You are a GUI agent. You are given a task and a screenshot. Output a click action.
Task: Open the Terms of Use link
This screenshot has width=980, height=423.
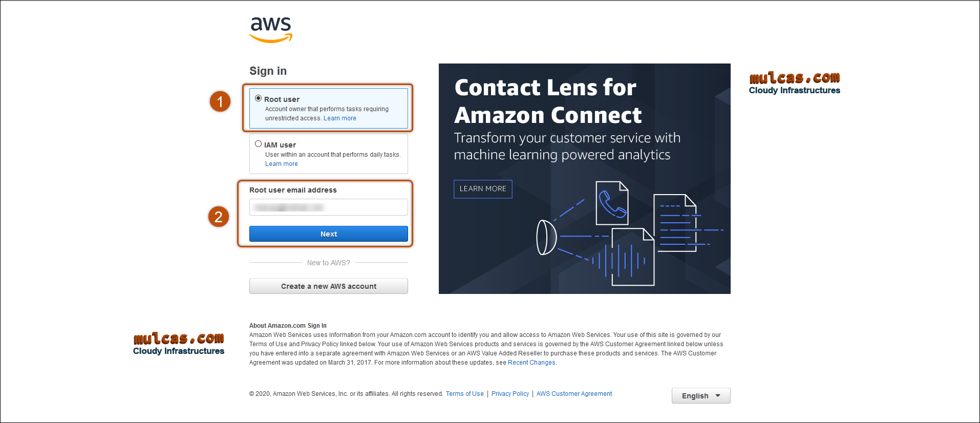(x=464, y=394)
